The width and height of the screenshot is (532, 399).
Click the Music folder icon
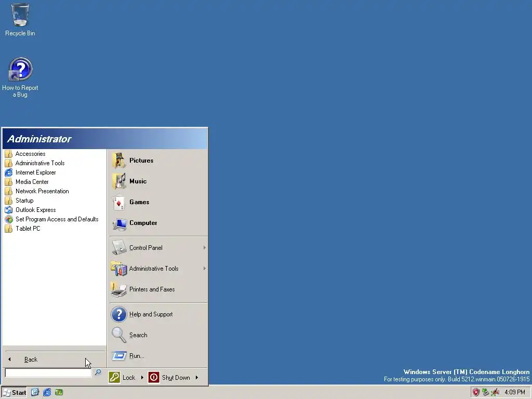[119, 181]
